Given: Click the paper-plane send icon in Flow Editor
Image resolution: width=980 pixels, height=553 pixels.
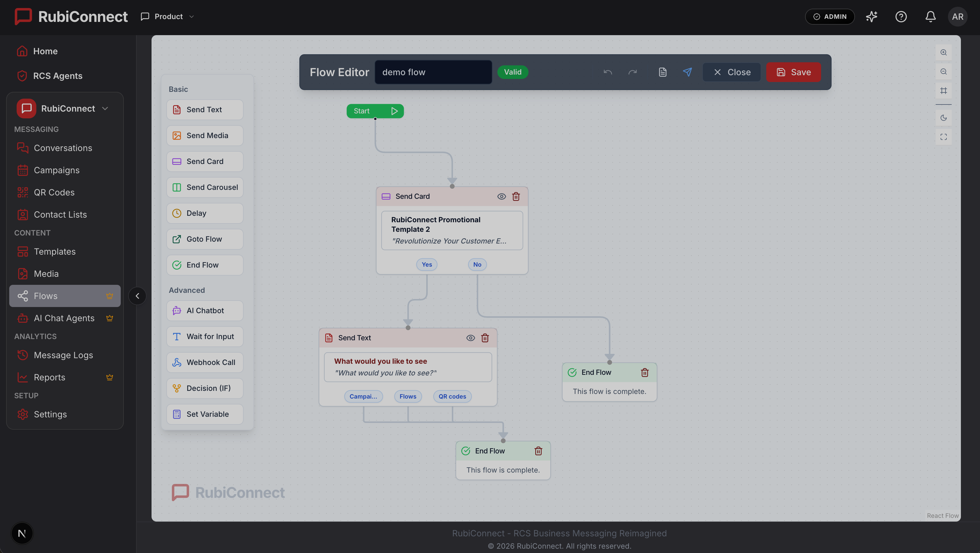Looking at the screenshot, I should click(687, 72).
